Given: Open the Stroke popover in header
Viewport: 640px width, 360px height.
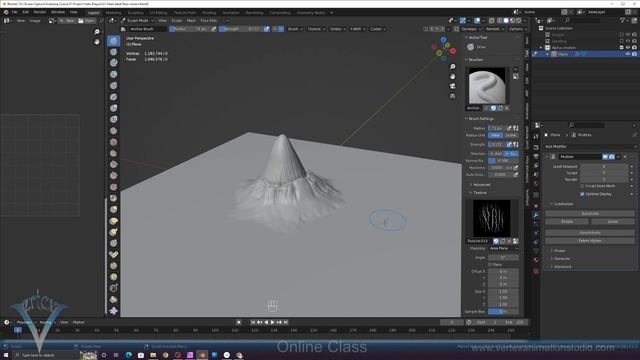Looking at the screenshot, I should point(337,29).
